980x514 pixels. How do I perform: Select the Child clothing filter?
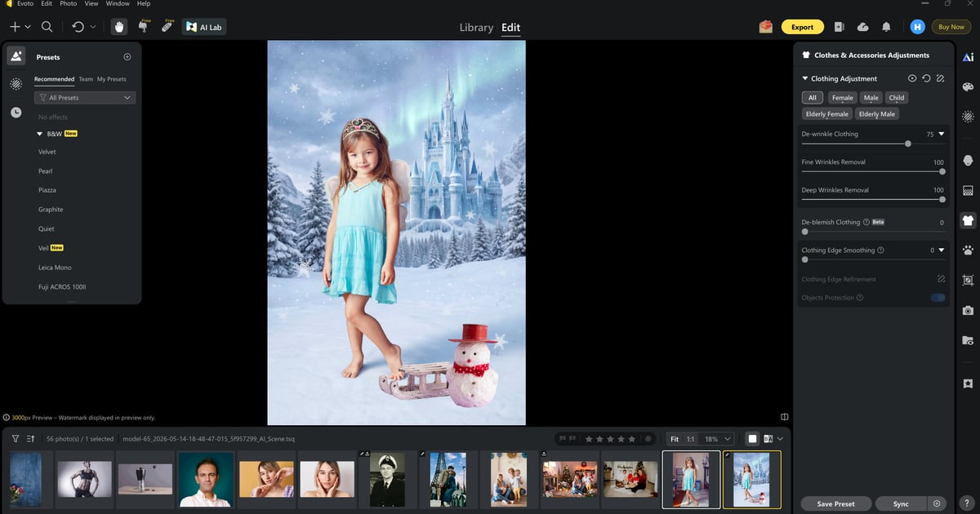coord(897,98)
